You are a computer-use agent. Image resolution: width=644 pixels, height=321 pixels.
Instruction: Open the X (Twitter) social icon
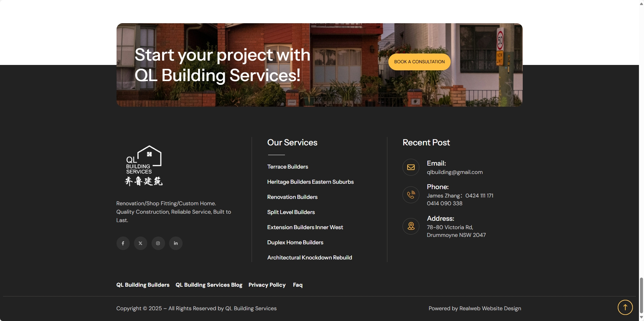click(140, 243)
